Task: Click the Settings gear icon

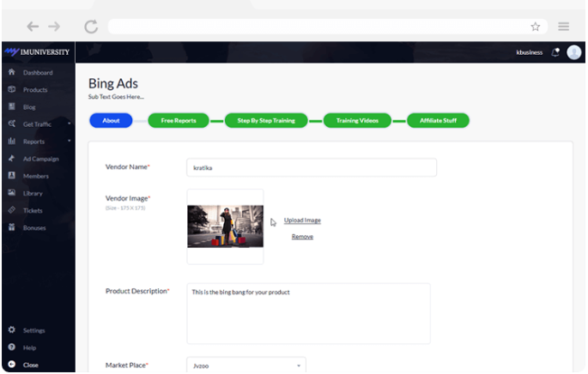Action: (12, 329)
